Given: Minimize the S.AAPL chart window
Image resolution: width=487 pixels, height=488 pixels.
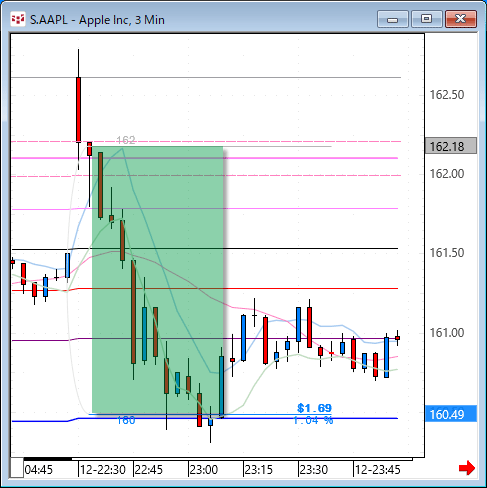Looking at the screenshot, I should point(393,19).
